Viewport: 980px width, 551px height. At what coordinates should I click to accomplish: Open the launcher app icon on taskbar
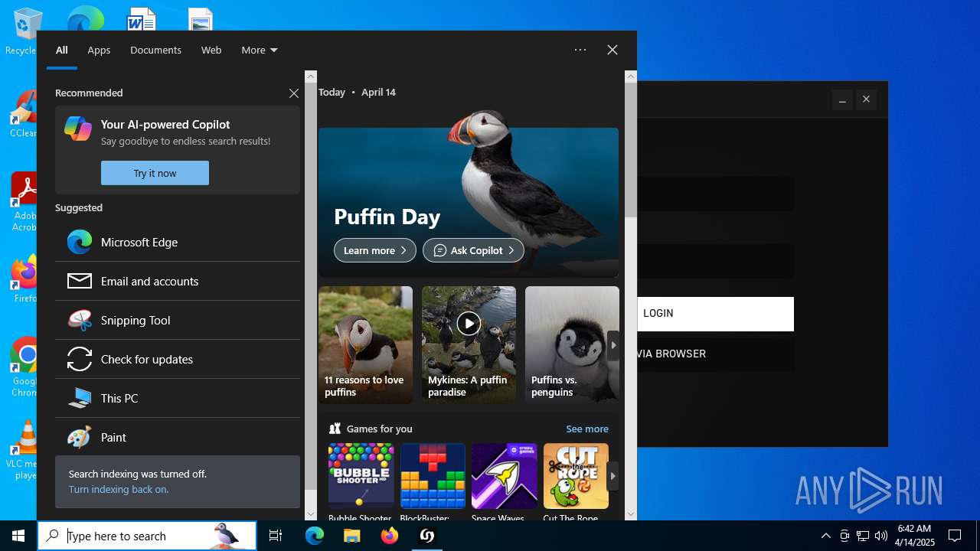427,536
